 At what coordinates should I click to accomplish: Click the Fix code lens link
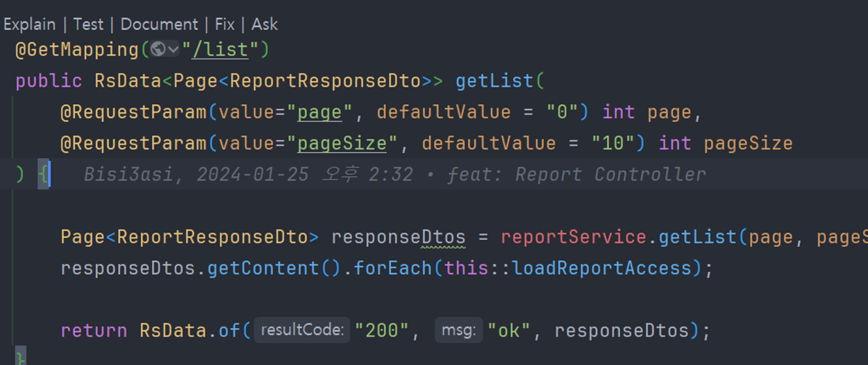coord(224,24)
